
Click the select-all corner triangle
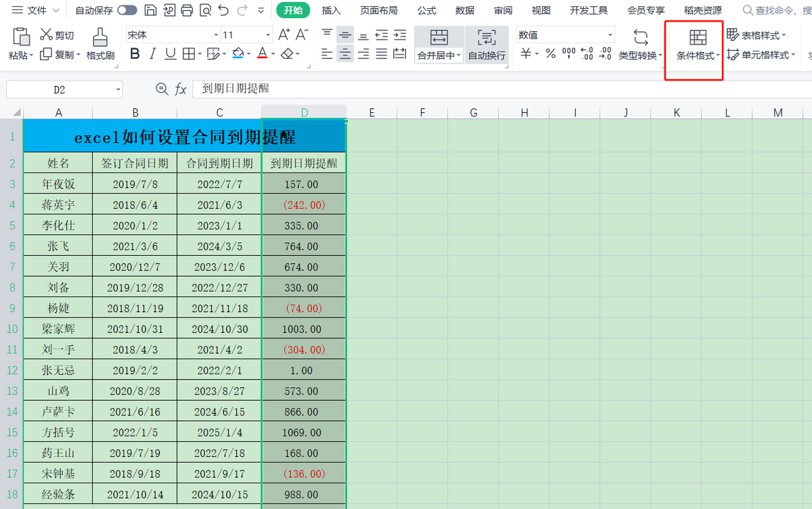[16, 112]
